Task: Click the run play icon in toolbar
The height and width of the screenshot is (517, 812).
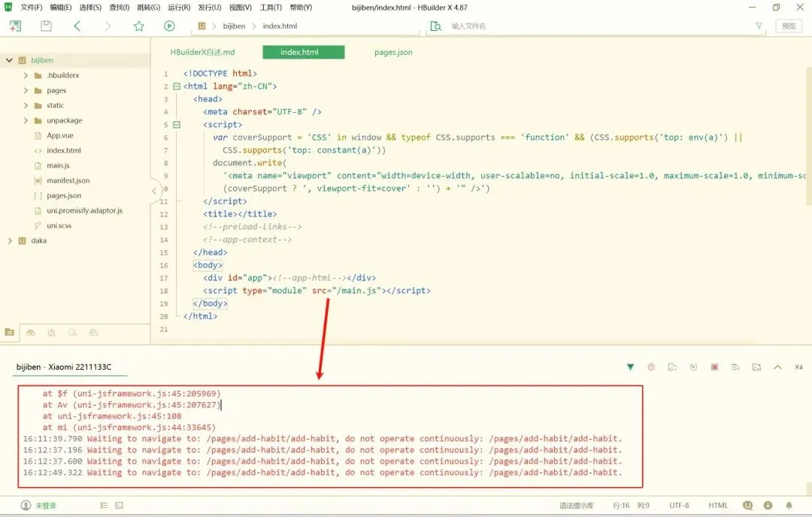Action: point(169,26)
